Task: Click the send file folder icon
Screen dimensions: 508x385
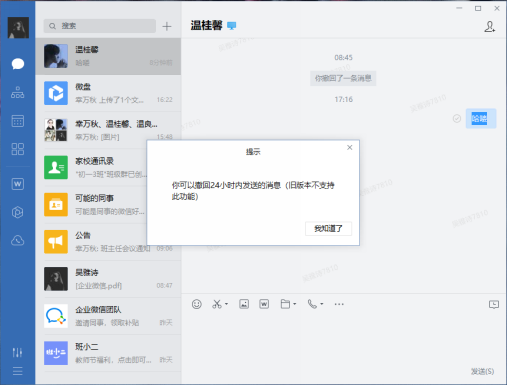Action: 285,304
